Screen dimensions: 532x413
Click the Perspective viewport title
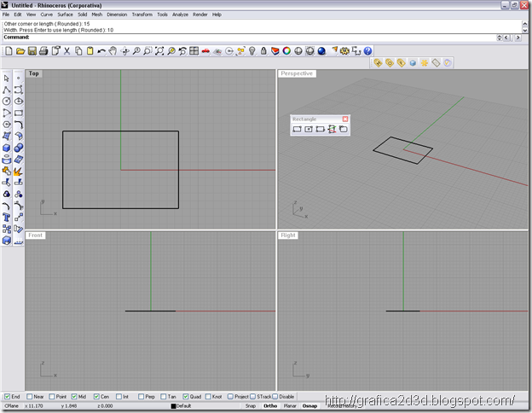[297, 73]
